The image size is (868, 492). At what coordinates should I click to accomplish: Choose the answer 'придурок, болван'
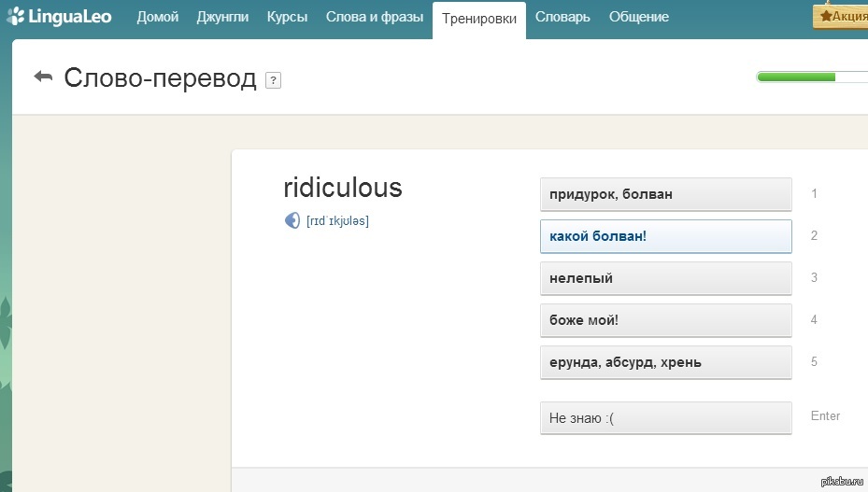point(665,194)
